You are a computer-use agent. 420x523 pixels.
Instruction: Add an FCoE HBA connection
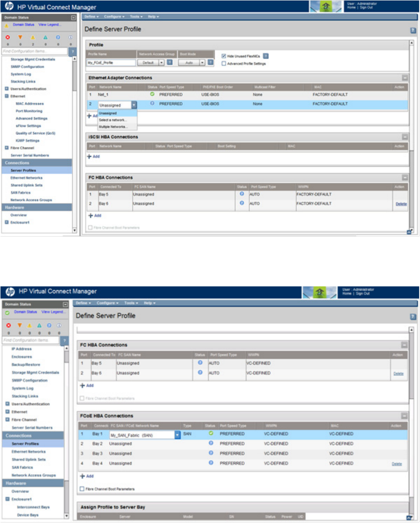(87, 477)
